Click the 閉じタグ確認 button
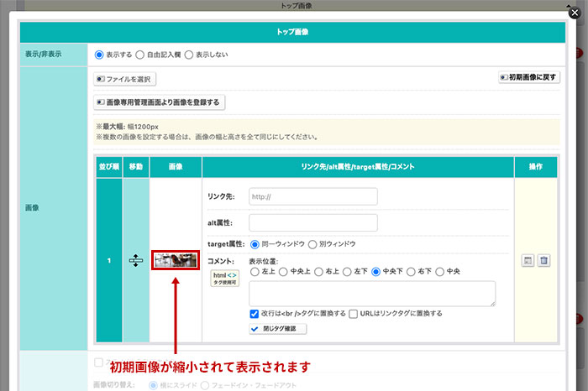 278,329
